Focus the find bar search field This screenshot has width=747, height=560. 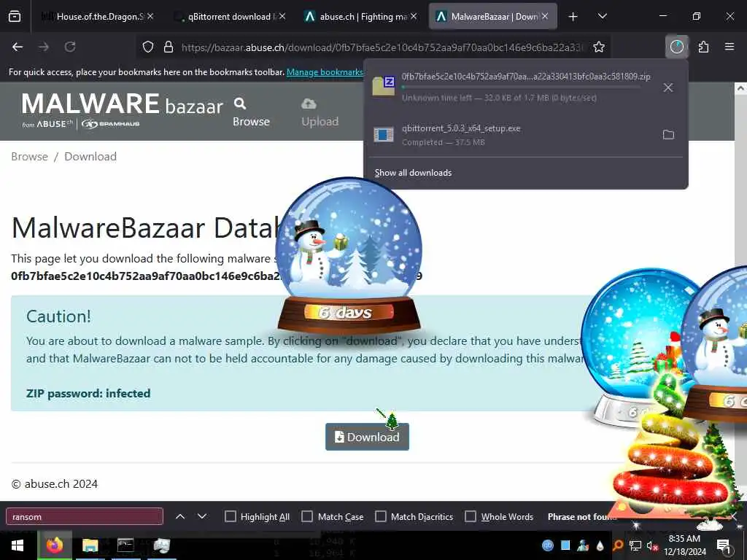(85, 517)
